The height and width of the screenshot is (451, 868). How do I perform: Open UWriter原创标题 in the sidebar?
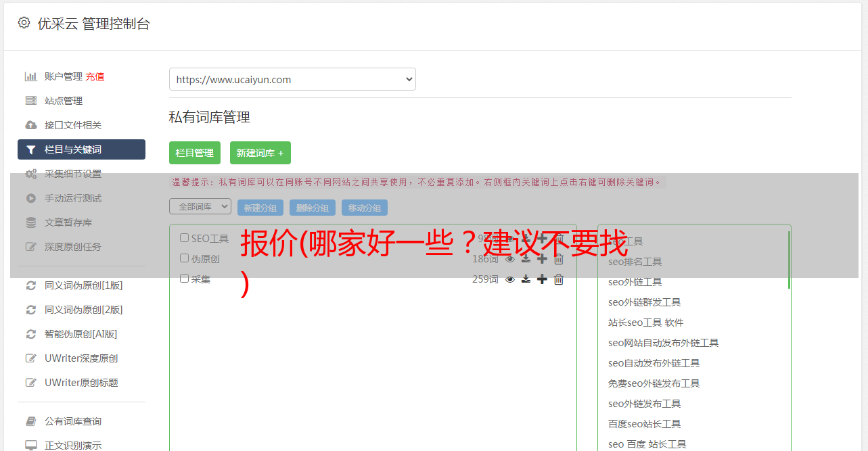(x=81, y=383)
